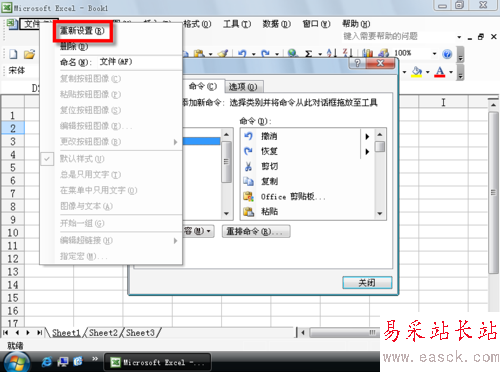Switch to the Sheet3 tab
This screenshot has height=372, width=500.
pyautogui.click(x=140, y=333)
